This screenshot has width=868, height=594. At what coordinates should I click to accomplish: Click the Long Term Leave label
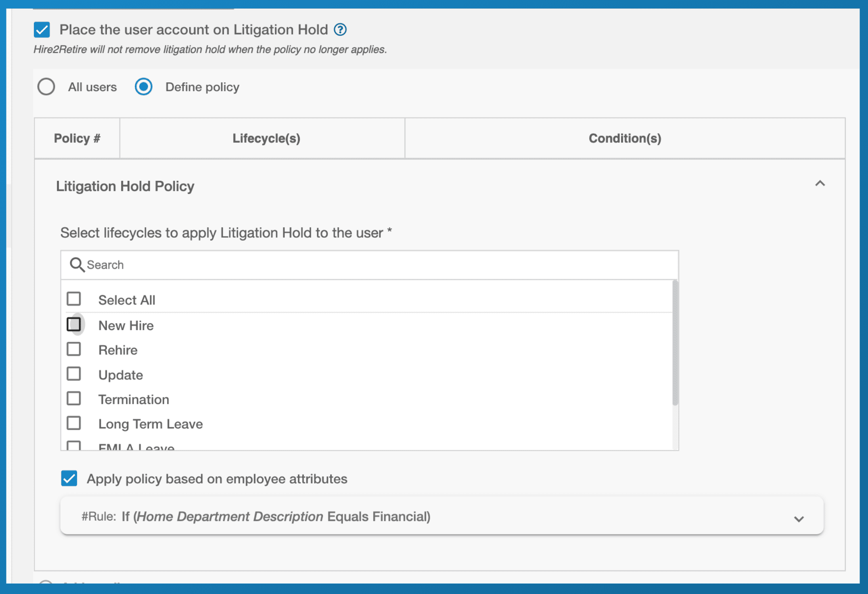click(151, 424)
